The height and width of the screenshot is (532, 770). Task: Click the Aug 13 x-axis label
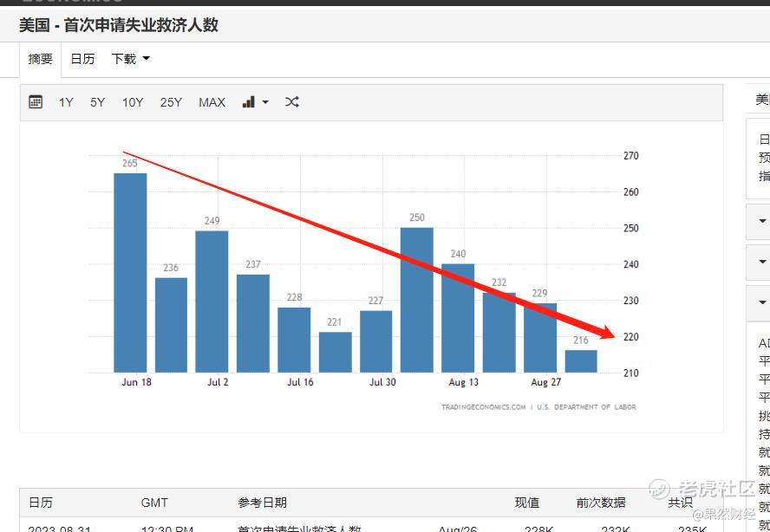pos(464,382)
